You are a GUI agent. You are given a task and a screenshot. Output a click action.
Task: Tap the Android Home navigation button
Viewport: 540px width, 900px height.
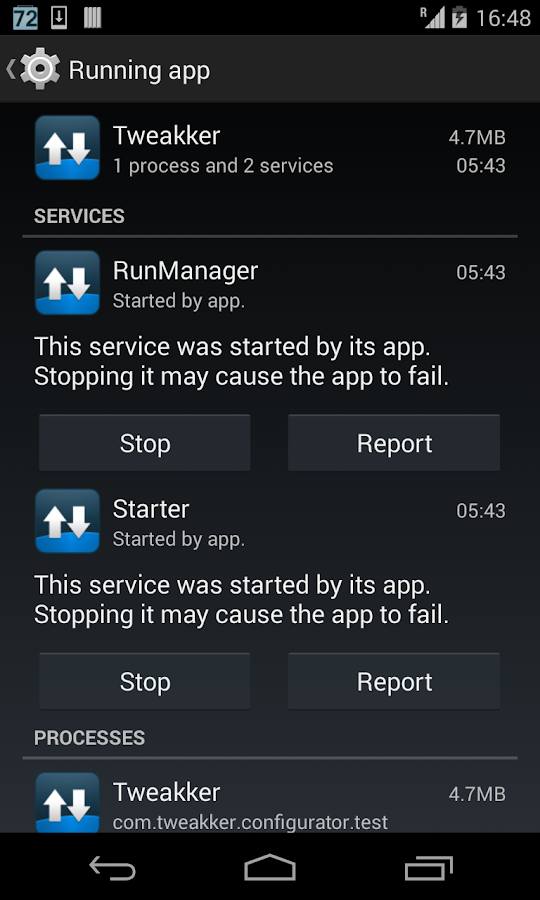coord(270,867)
